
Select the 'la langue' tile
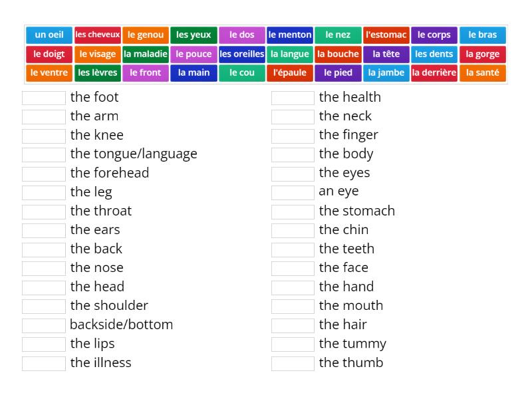point(290,55)
